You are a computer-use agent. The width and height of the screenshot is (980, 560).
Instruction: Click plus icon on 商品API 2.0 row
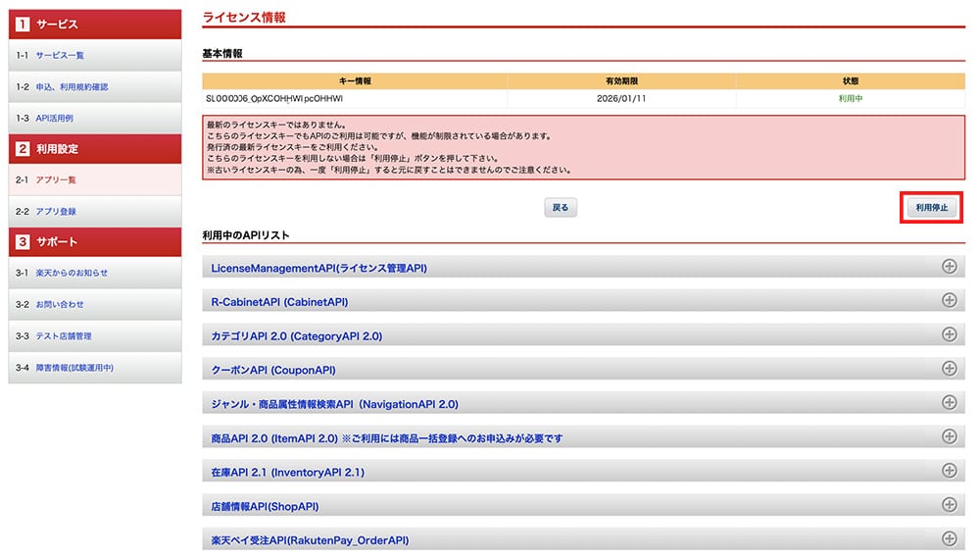click(x=948, y=436)
